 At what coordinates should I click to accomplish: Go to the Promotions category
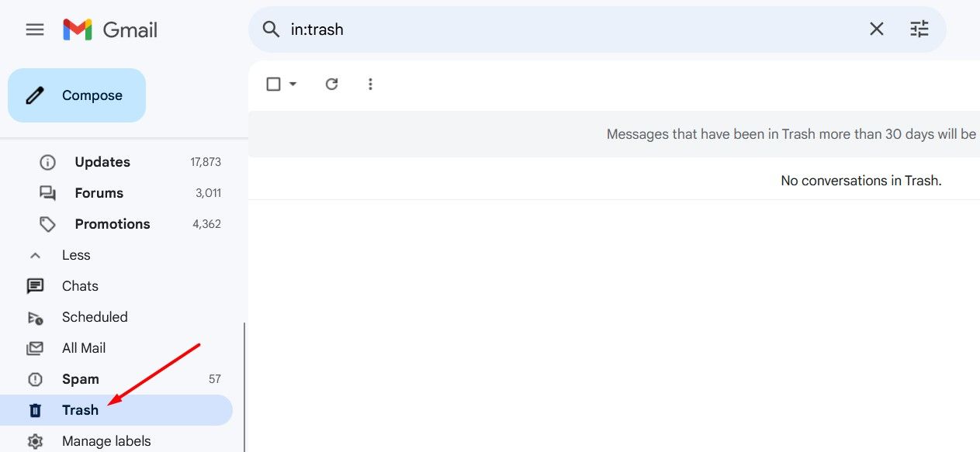(x=112, y=224)
